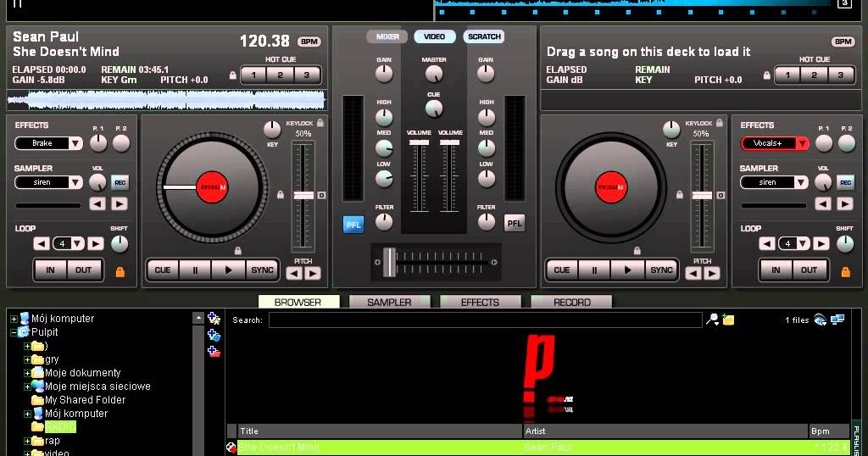Toggle left deck hot cue lock

click(233, 75)
